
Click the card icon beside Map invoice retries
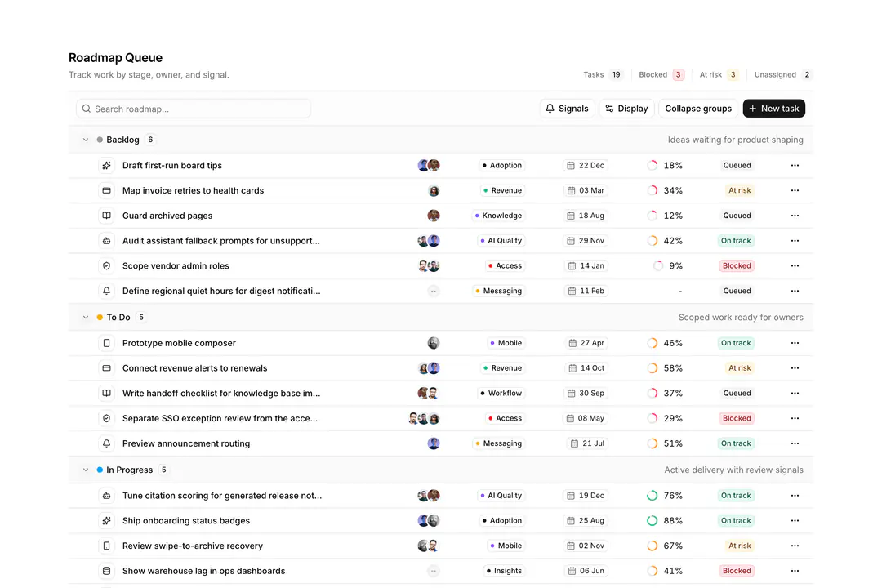(106, 191)
